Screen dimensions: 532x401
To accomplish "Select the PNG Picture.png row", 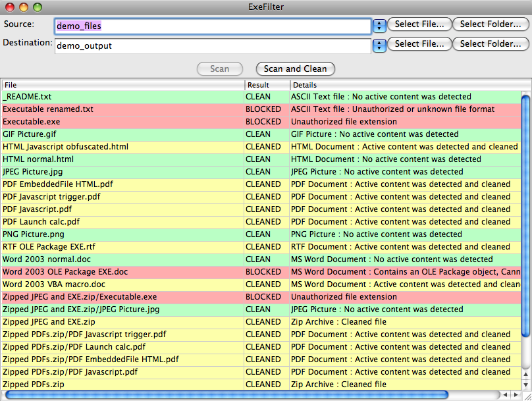I will coord(261,234).
